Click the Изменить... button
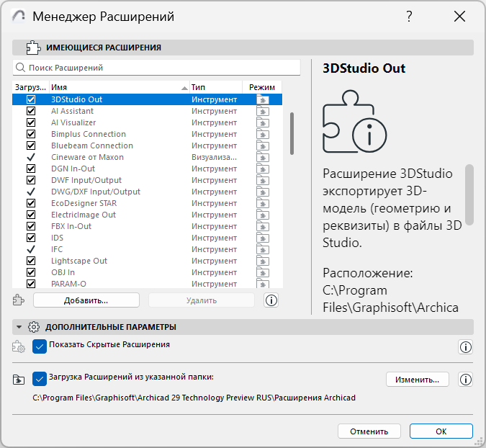486x448 pixels. 417,379
